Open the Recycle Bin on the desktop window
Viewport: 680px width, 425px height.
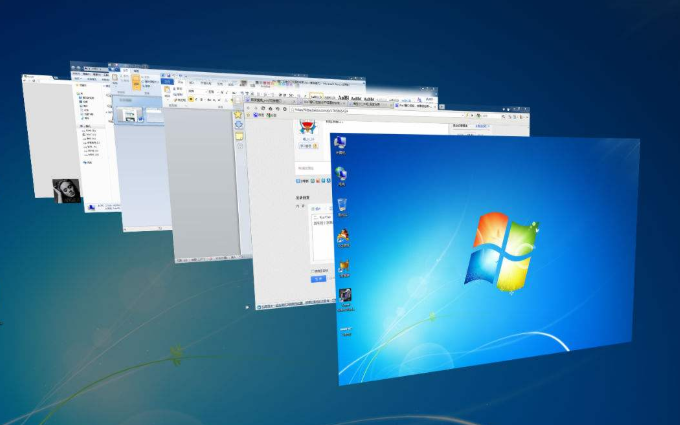[342, 205]
